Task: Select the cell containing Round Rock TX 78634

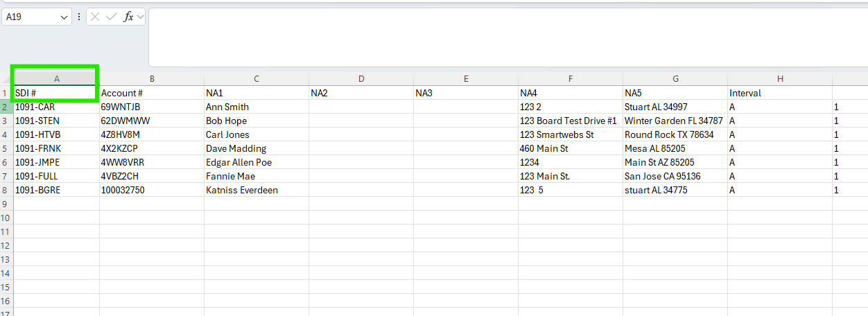Action: 675,134
